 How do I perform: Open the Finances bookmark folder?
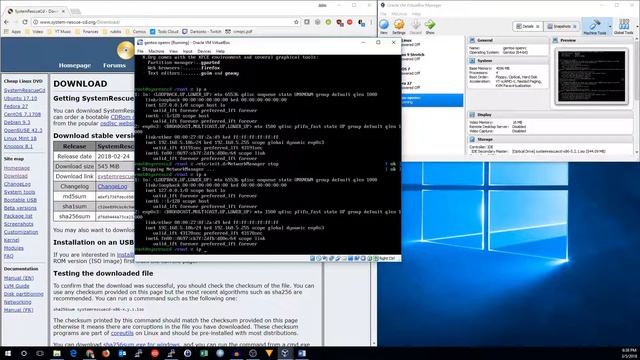87,31
